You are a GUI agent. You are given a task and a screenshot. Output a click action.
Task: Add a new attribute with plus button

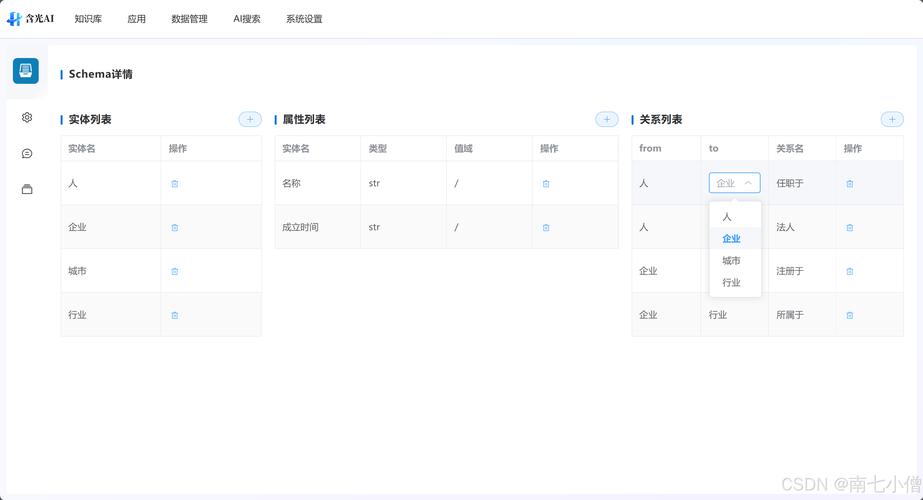pos(607,119)
